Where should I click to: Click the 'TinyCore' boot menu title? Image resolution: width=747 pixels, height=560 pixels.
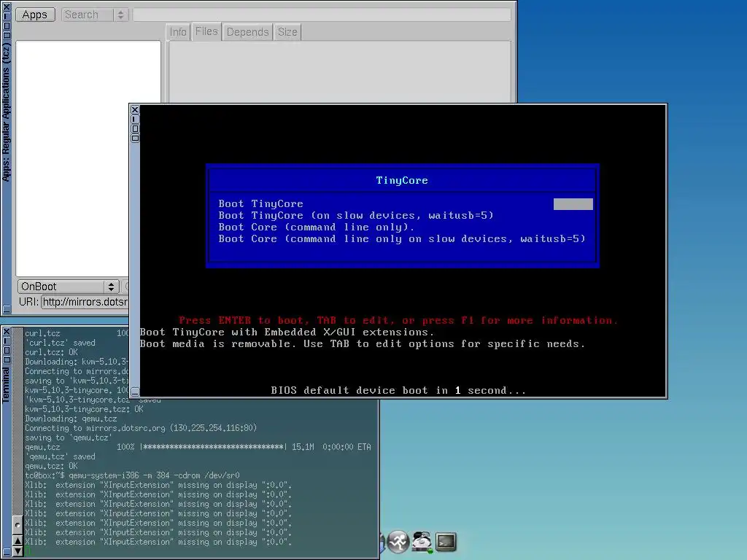[402, 181]
